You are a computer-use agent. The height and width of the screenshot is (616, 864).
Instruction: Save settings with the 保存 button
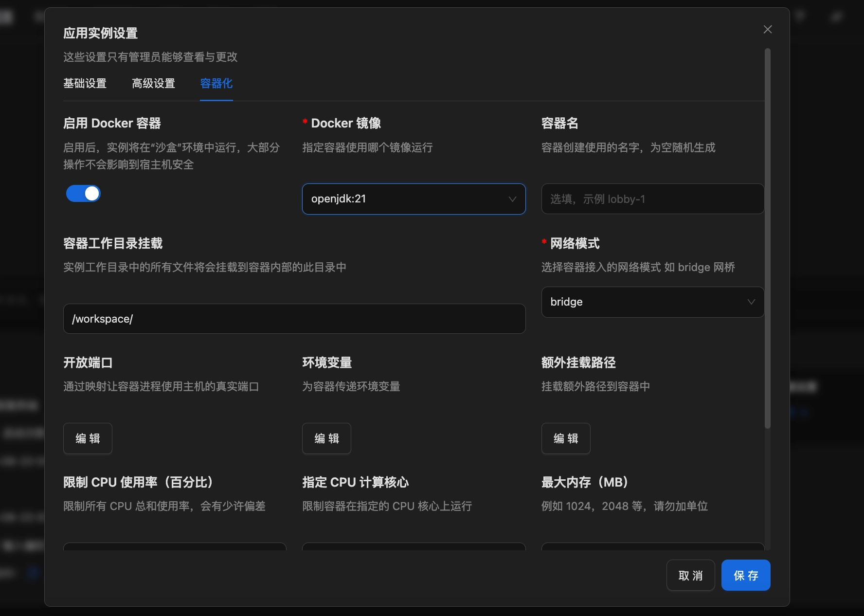click(x=745, y=576)
